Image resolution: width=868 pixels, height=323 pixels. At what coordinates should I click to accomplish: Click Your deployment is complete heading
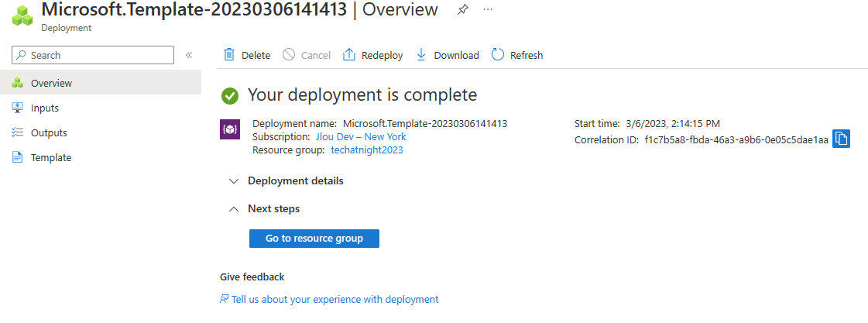pos(362,94)
